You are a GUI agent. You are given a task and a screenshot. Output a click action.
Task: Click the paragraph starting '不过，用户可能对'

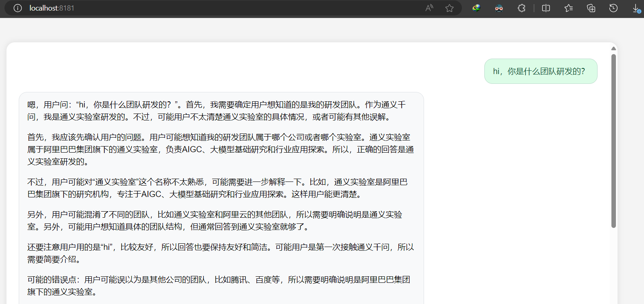[x=218, y=188]
